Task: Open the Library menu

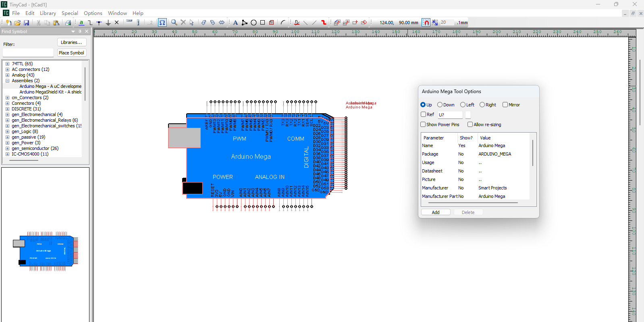Action: (x=48, y=13)
